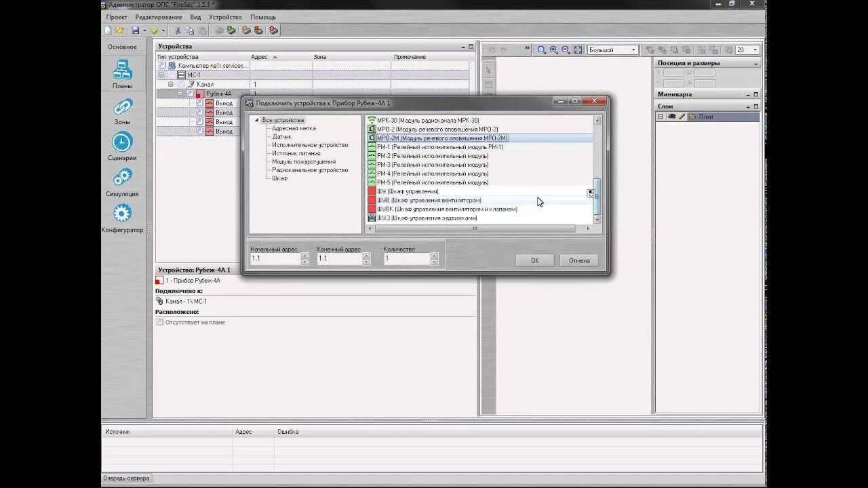Viewport: 868px width, 488px height.
Task: Click the fit to screen icon
Action: (x=578, y=49)
